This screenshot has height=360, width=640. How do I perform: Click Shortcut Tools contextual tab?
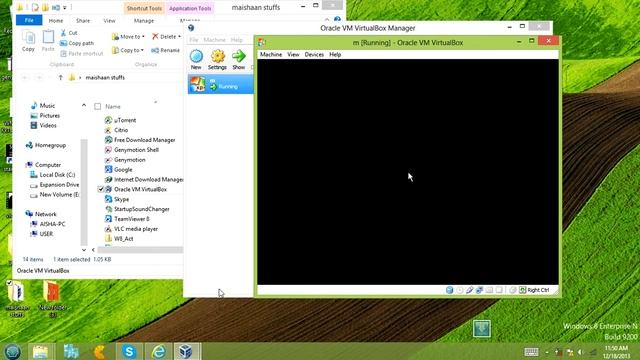(x=144, y=8)
